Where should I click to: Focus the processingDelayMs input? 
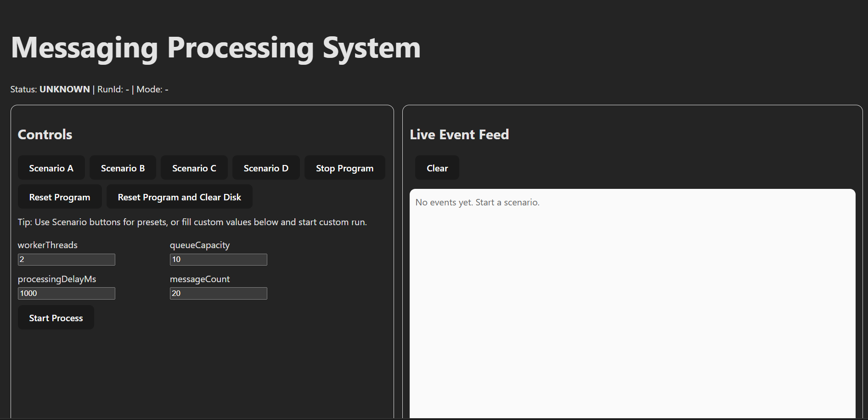pos(66,293)
